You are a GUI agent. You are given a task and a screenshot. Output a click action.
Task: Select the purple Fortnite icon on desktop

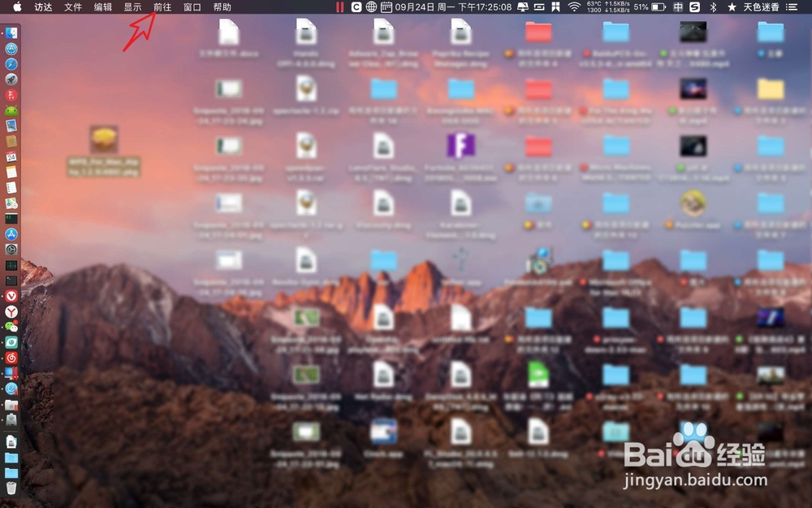point(461,145)
